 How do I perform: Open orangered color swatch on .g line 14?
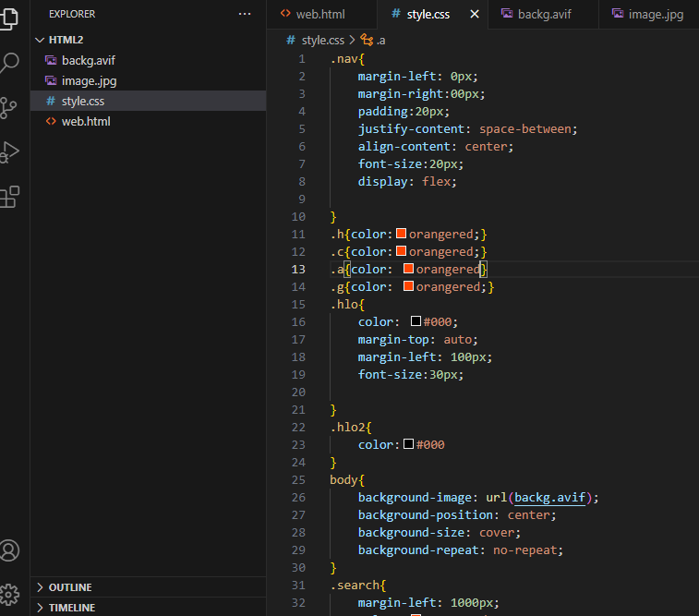[x=408, y=285]
